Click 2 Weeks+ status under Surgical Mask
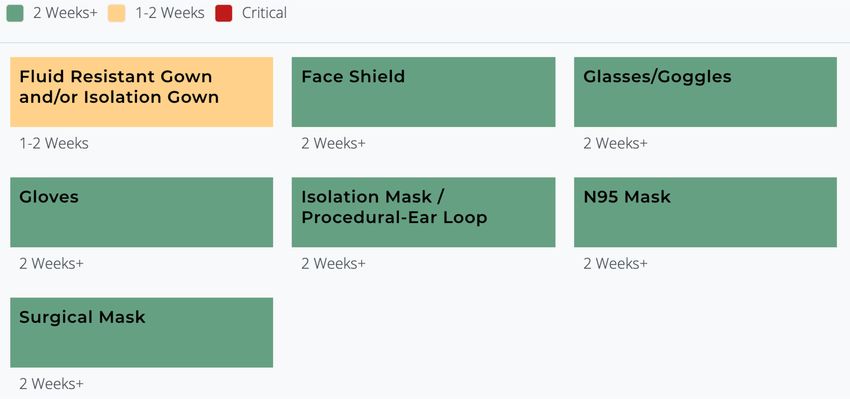The image size is (850, 399). point(51,384)
